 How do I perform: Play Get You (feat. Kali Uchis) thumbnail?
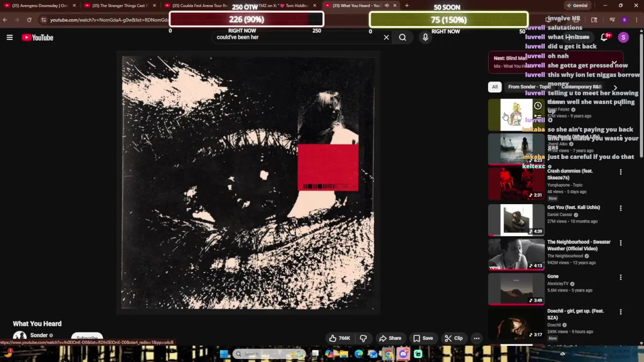click(516, 220)
